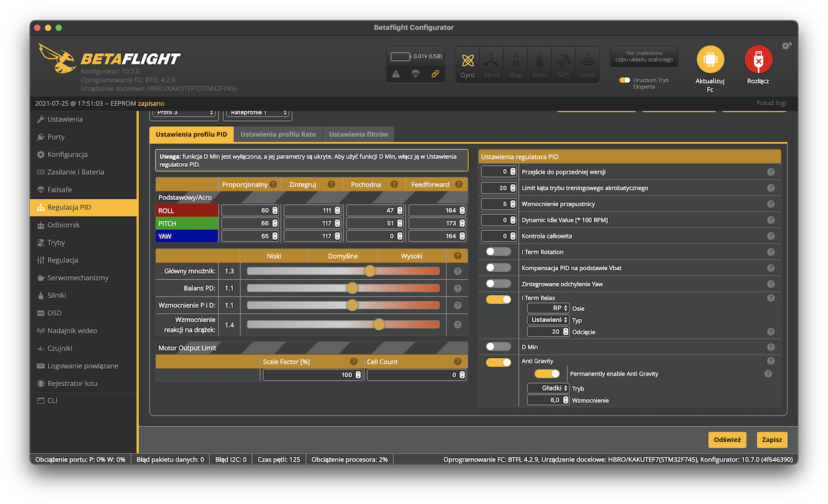
Task: Click Cell Count input field
Action: 417,375
